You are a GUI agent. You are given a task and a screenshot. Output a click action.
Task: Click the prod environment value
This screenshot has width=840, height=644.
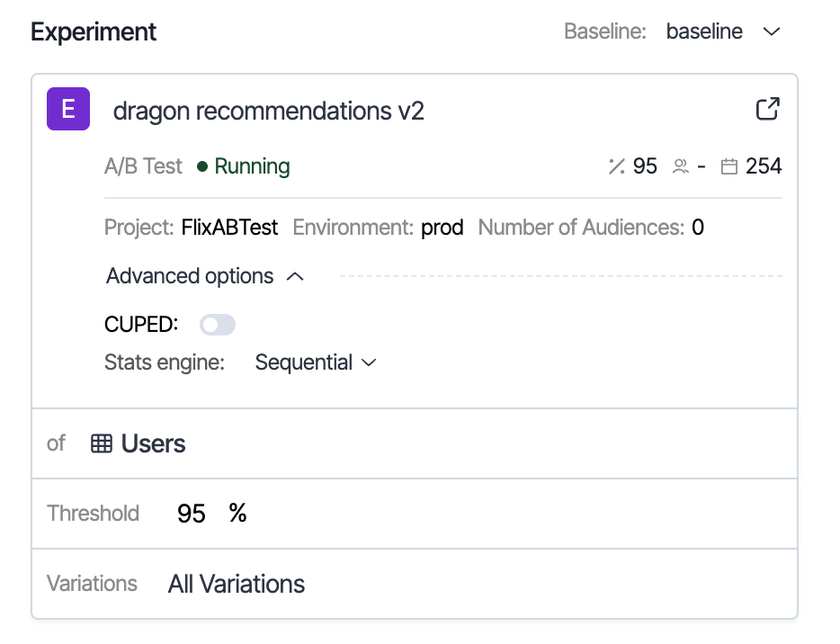(x=442, y=228)
